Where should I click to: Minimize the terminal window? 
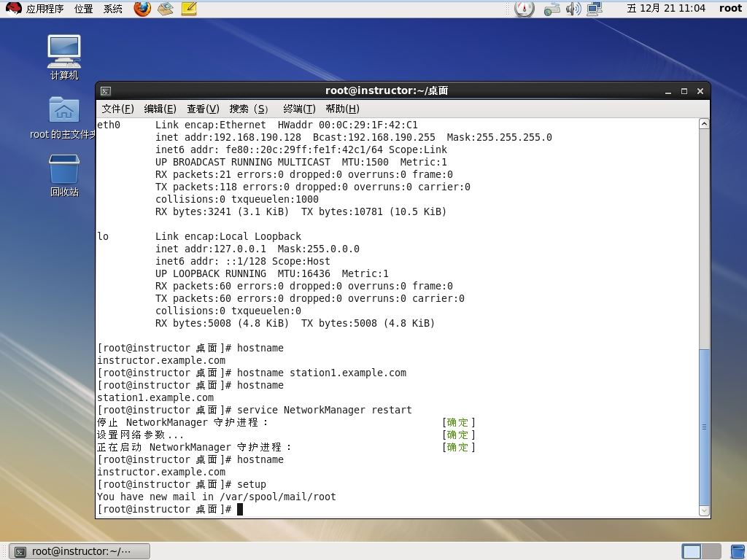point(668,91)
